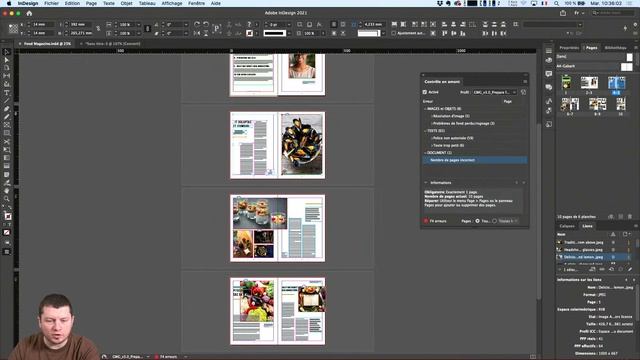
Task: Collapse the TEXTE error group
Action: pos(425,131)
